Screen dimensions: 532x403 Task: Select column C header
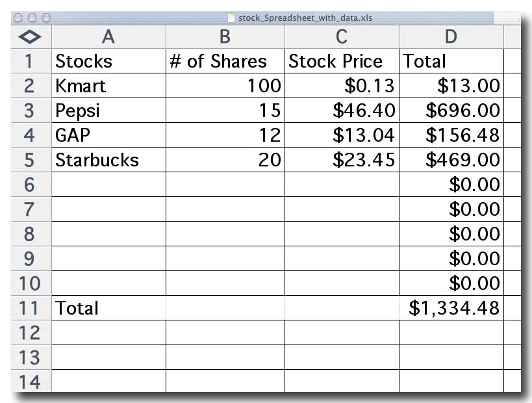342,36
